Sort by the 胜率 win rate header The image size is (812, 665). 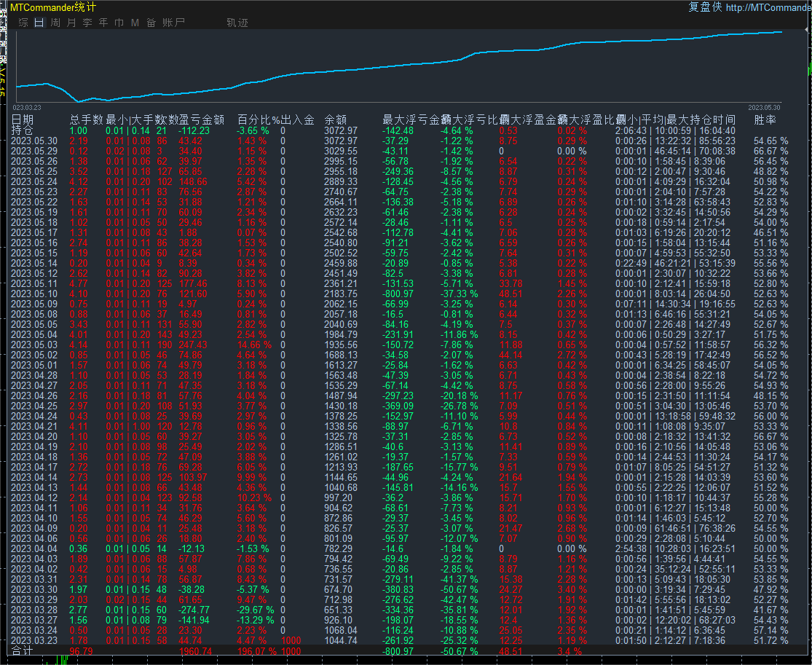coord(765,119)
